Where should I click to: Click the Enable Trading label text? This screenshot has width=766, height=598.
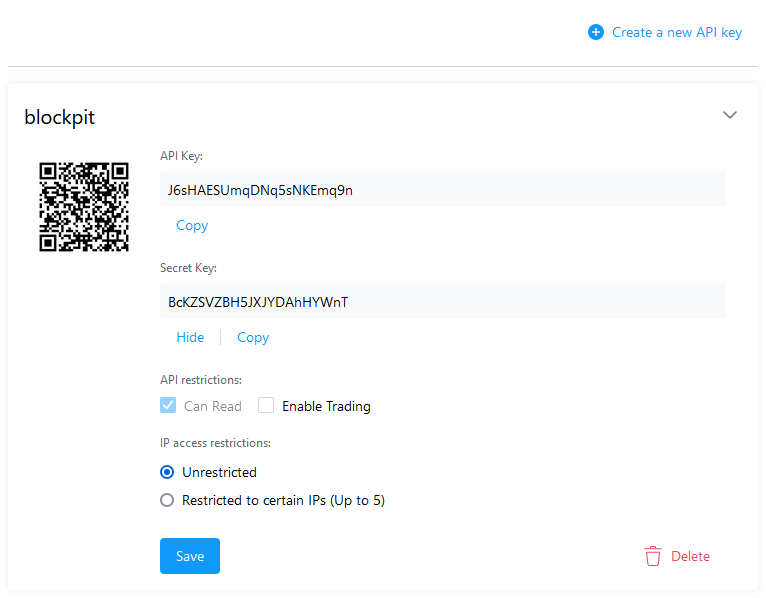coord(326,406)
